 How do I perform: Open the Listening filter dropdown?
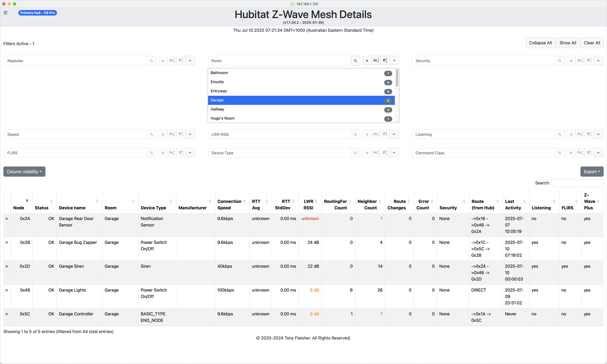(x=598, y=134)
